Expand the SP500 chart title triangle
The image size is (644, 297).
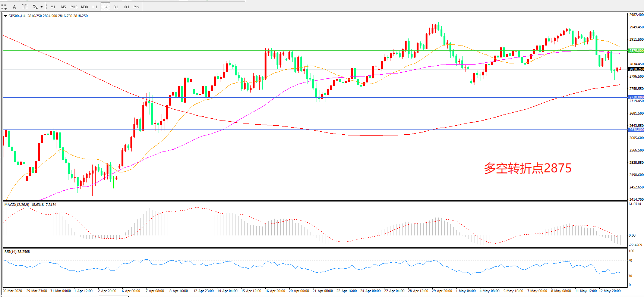pos(5,16)
